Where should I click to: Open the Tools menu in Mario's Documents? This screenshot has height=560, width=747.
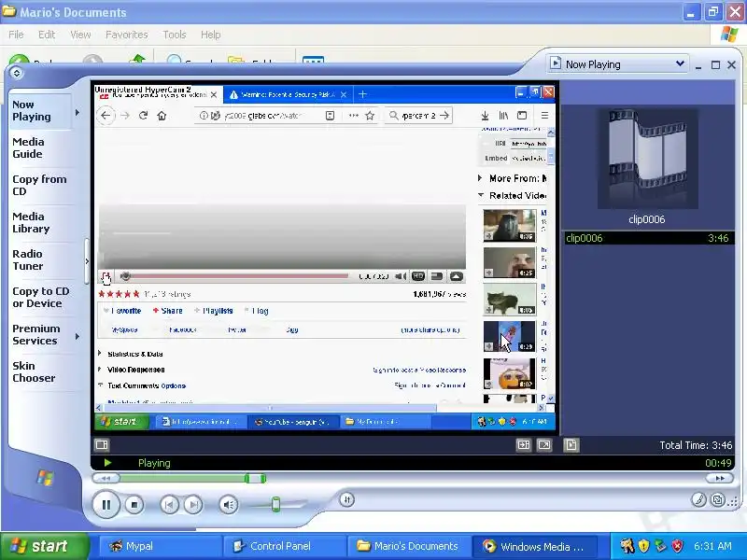(x=175, y=35)
